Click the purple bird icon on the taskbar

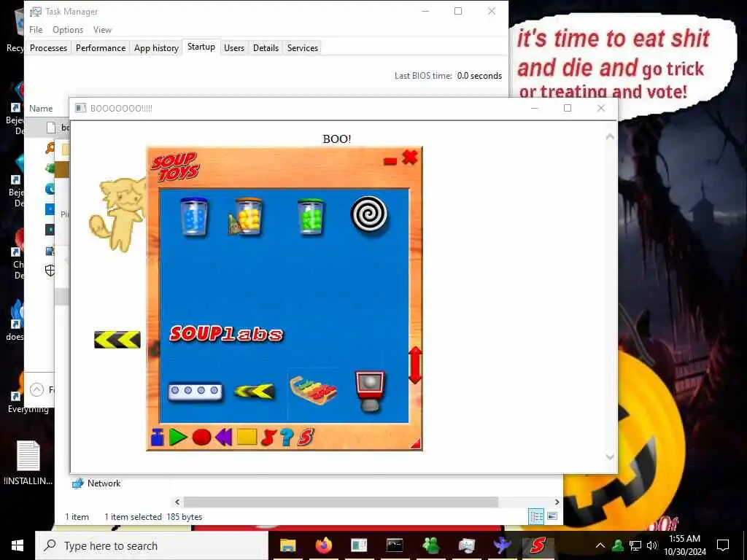pyautogui.click(x=502, y=545)
